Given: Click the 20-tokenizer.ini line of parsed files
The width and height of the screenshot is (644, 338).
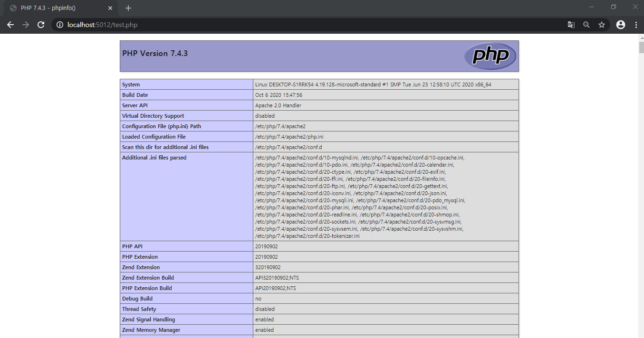Looking at the screenshot, I should coord(308,236).
